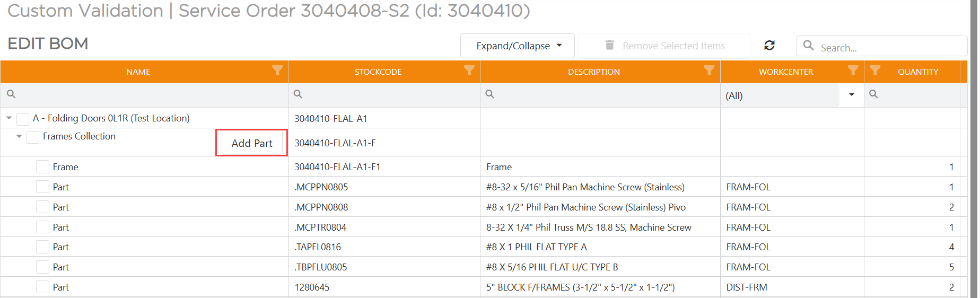The width and height of the screenshot is (980, 298).
Task: Select the .MCPPN0808 stockcode cell
Action: [x=384, y=207]
